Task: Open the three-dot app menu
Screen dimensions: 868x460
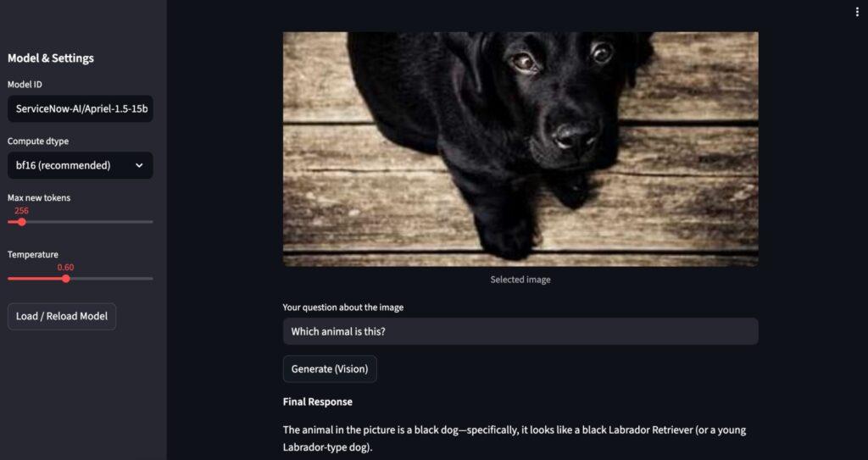Action: 857,12
